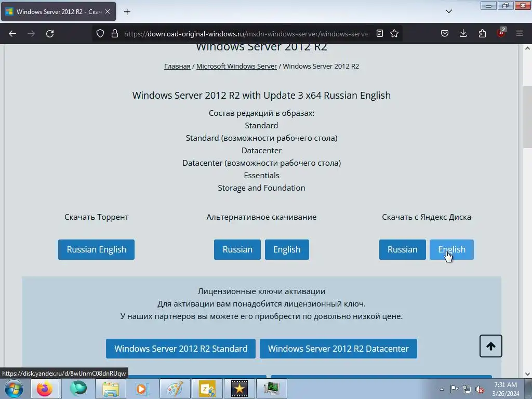Open Windows Explorer from taskbar

pos(111,389)
